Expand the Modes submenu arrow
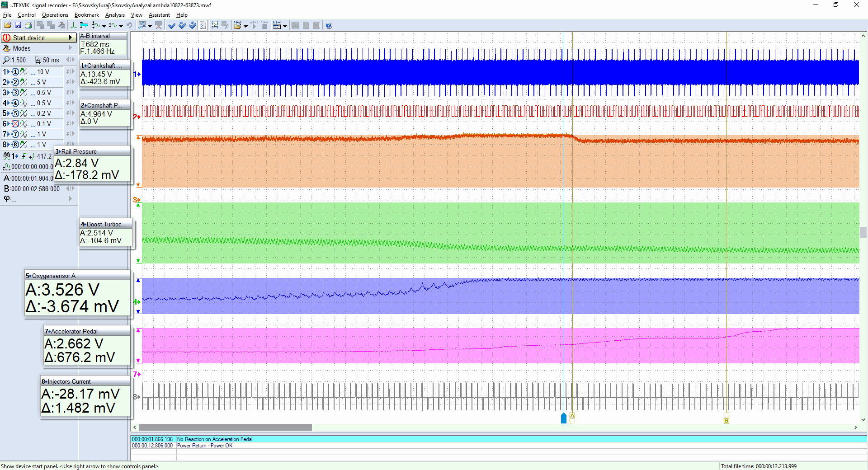868x470 pixels. tap(70, 48)
